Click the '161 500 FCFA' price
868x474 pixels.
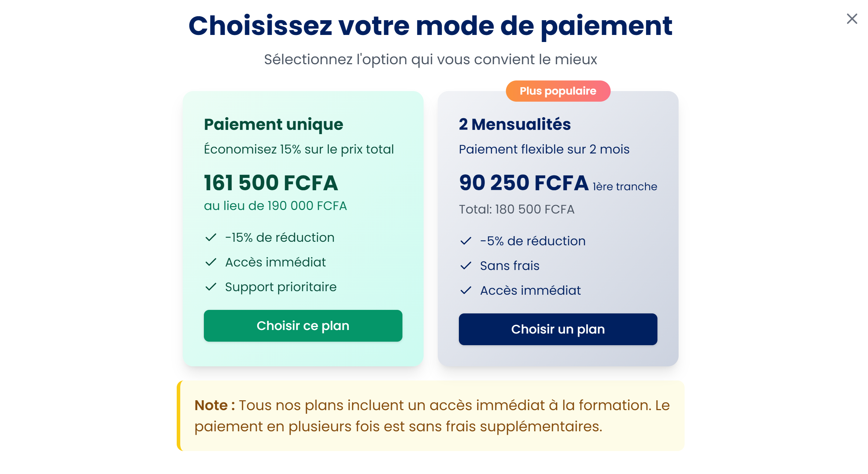[271, 183]
